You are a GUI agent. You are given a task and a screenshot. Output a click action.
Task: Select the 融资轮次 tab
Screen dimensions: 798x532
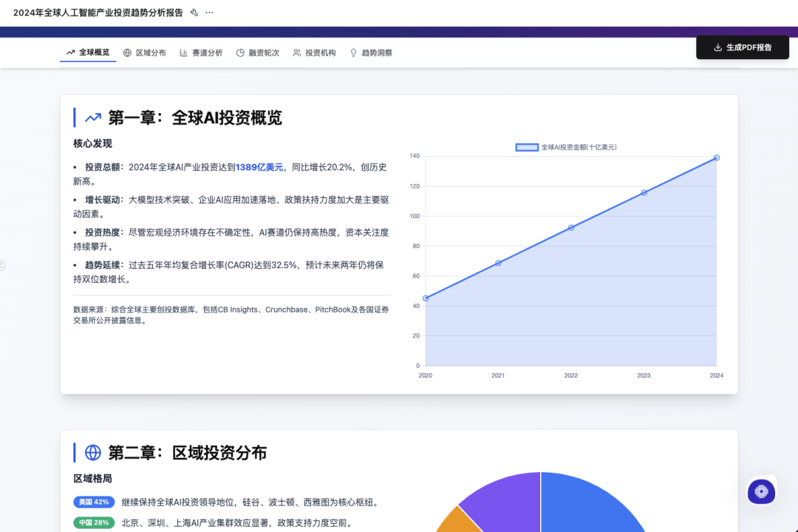click(x=258, y=53)
